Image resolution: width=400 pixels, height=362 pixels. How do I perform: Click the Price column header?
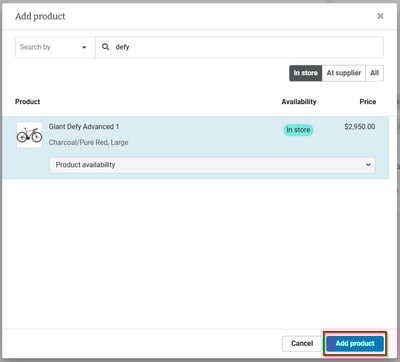[x=368, y=102]
